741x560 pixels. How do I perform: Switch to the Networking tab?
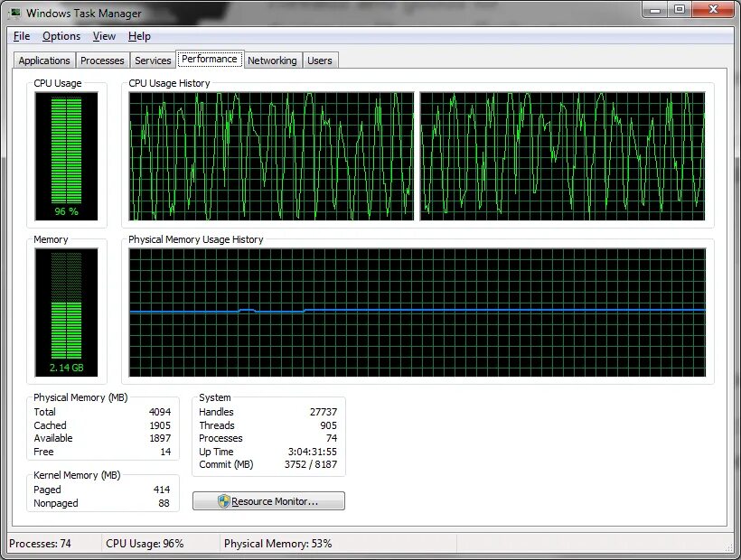point(272,61)
